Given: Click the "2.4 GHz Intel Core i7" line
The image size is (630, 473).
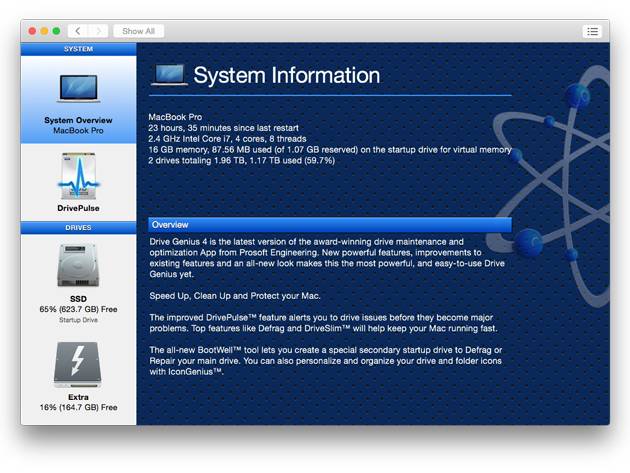Looking at the screenshot, I should pos(227,139).
